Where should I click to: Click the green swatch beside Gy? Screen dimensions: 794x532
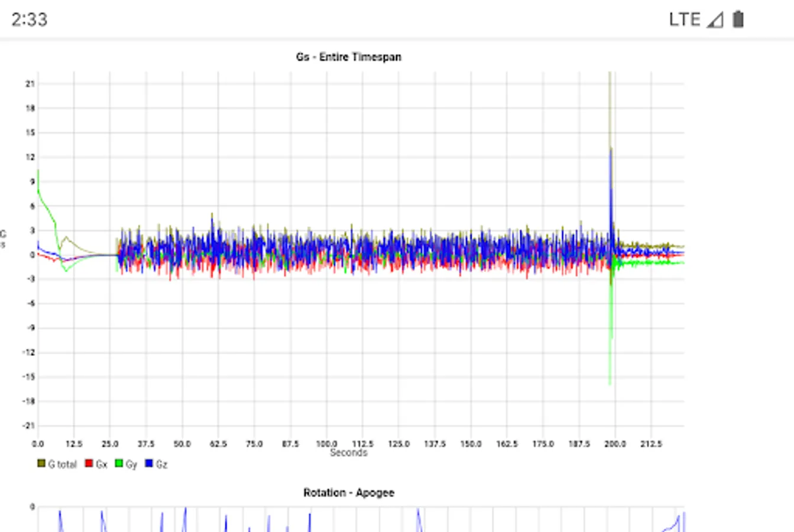[119, 463]
